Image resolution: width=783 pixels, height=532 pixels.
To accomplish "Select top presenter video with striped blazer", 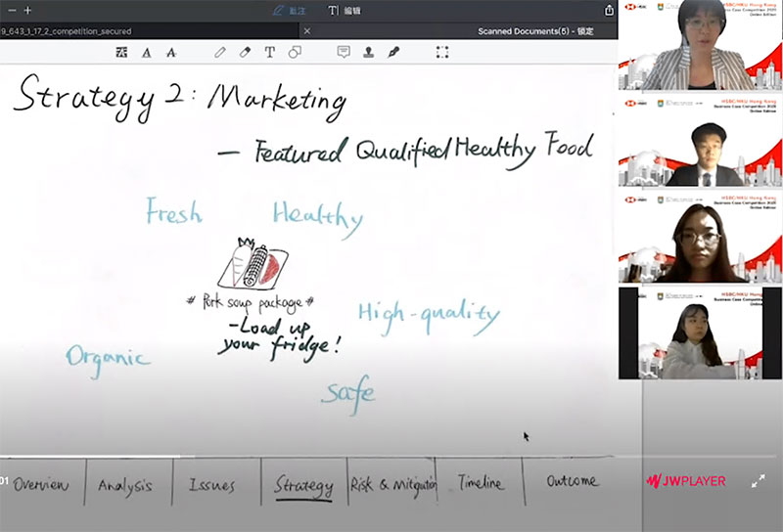I will (x=700, y=45).
